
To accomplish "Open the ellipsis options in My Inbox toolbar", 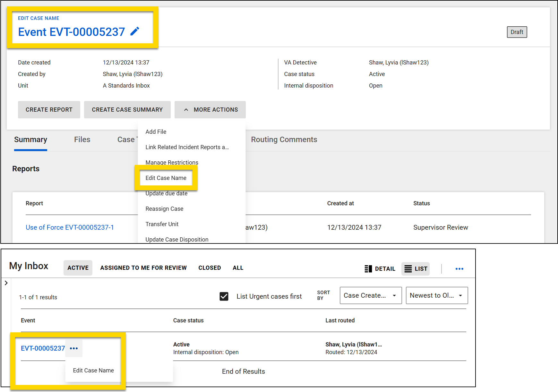I will [x=459, y=268].
